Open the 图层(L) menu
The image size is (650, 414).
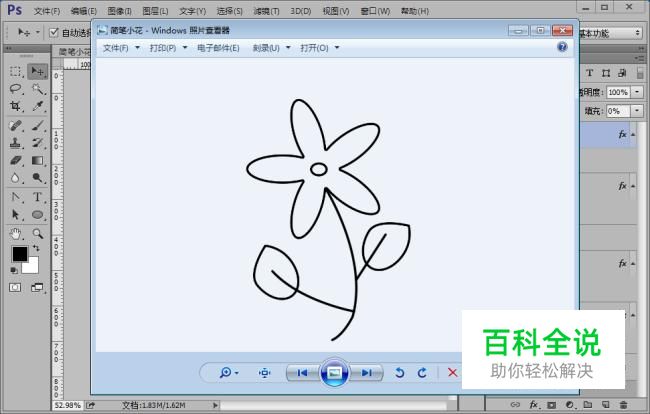coord(155,11)
